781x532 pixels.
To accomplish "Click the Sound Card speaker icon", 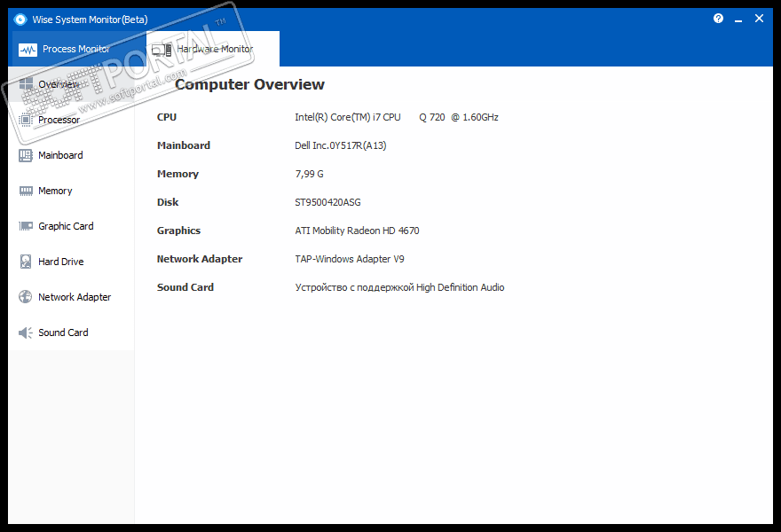I will [x=26, y=332].
